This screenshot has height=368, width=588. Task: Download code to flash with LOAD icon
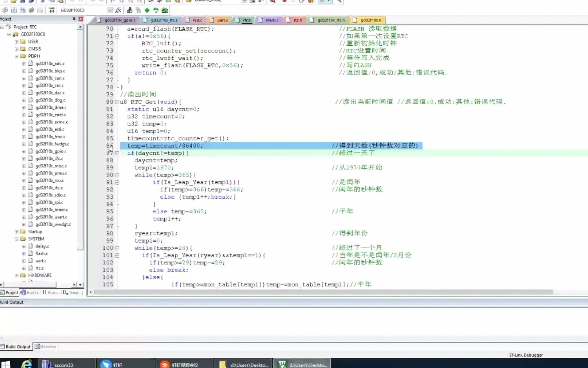pos(52,10)
